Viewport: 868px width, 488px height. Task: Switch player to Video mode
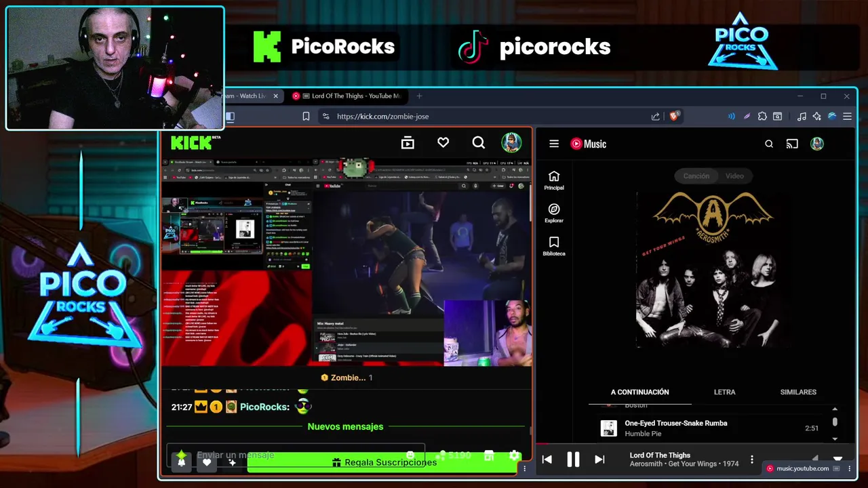(734, 176)
